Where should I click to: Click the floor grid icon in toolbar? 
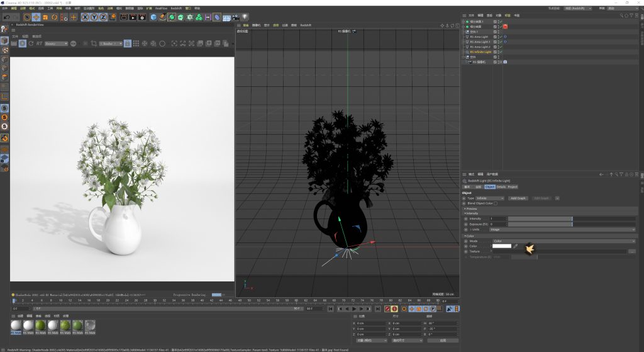point(226,17)
